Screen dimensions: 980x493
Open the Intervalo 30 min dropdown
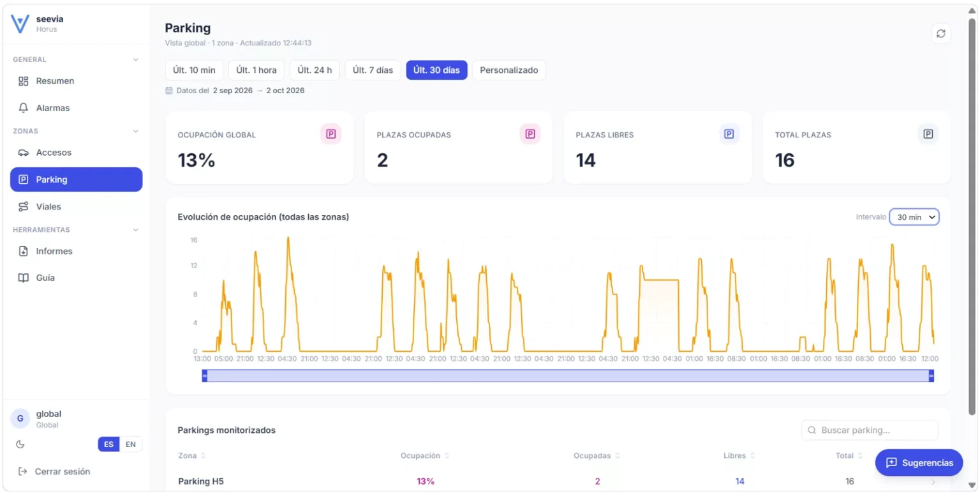(914, 217)
